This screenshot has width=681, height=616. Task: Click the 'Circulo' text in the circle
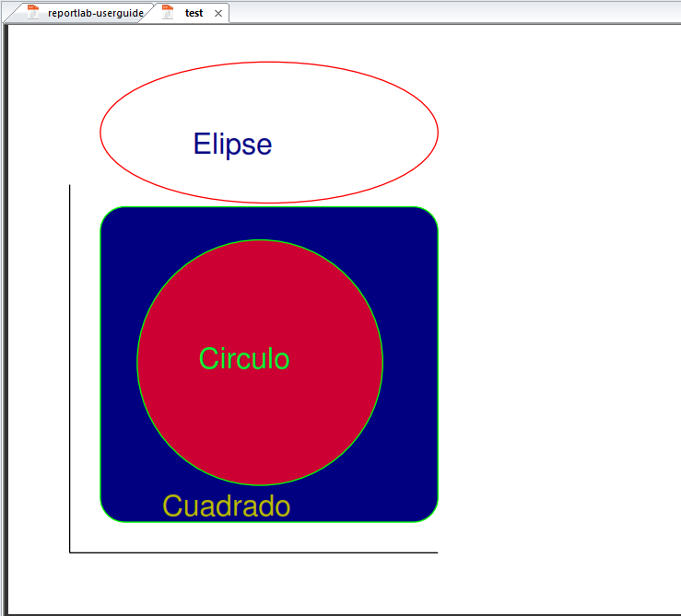(244, 358)
